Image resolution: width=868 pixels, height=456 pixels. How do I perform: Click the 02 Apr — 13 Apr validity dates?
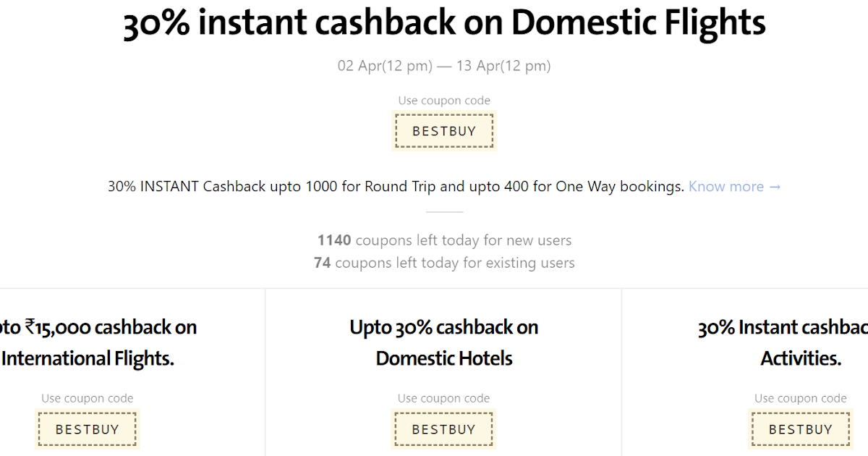(x=444, y=66)
